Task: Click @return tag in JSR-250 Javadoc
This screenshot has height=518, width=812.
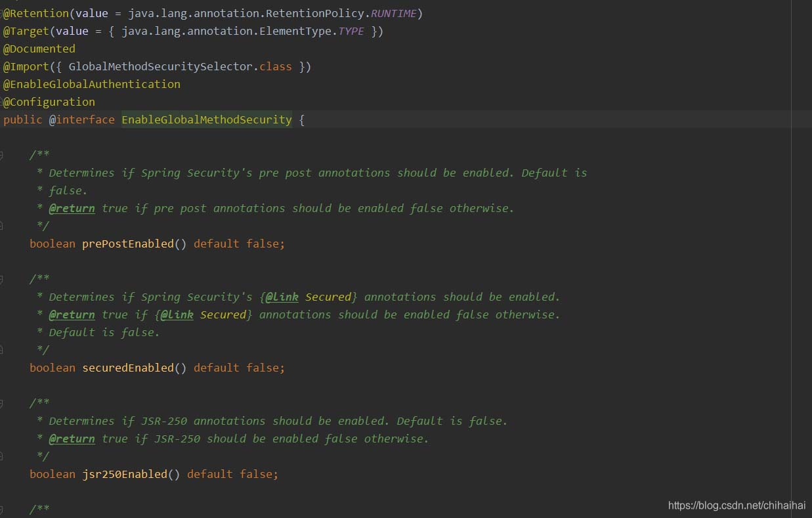Action: tap(72, 439)
